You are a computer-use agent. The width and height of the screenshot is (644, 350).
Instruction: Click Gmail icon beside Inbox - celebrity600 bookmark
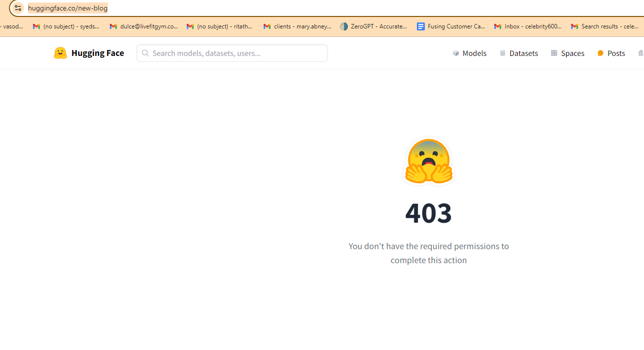coord(498,26)
